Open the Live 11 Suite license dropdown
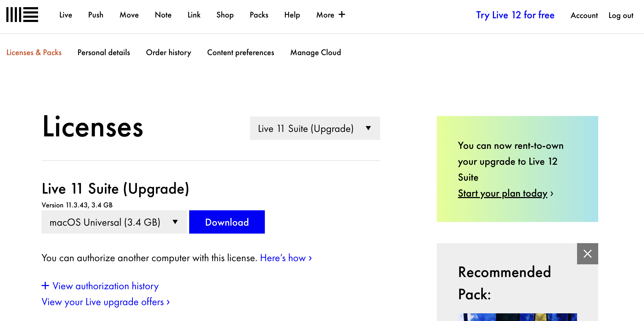 315,128
